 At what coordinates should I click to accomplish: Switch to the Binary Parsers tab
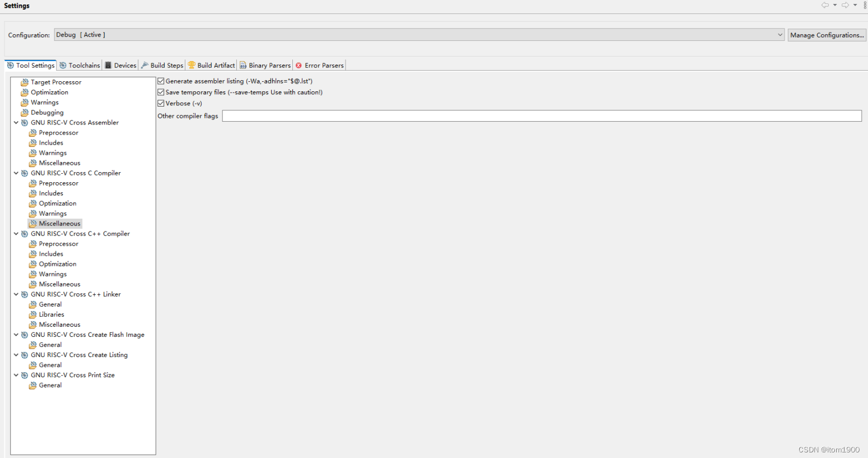click(x=265, y=66)
